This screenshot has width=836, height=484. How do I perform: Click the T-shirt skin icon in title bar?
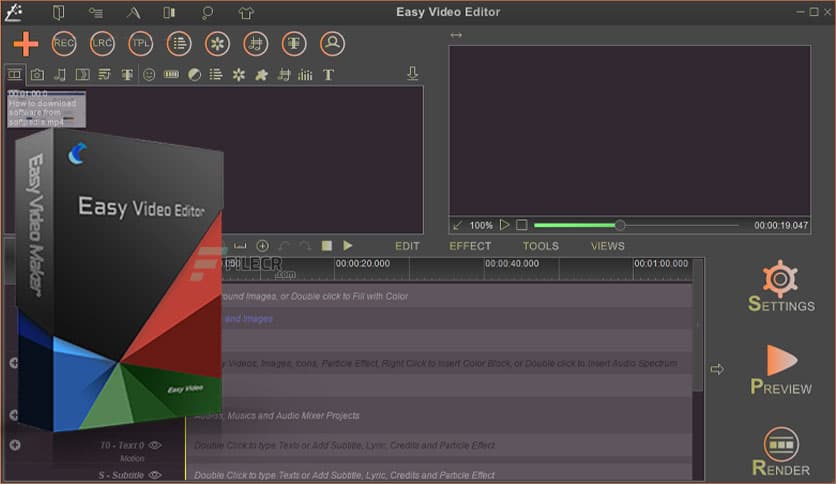point(246,13)
